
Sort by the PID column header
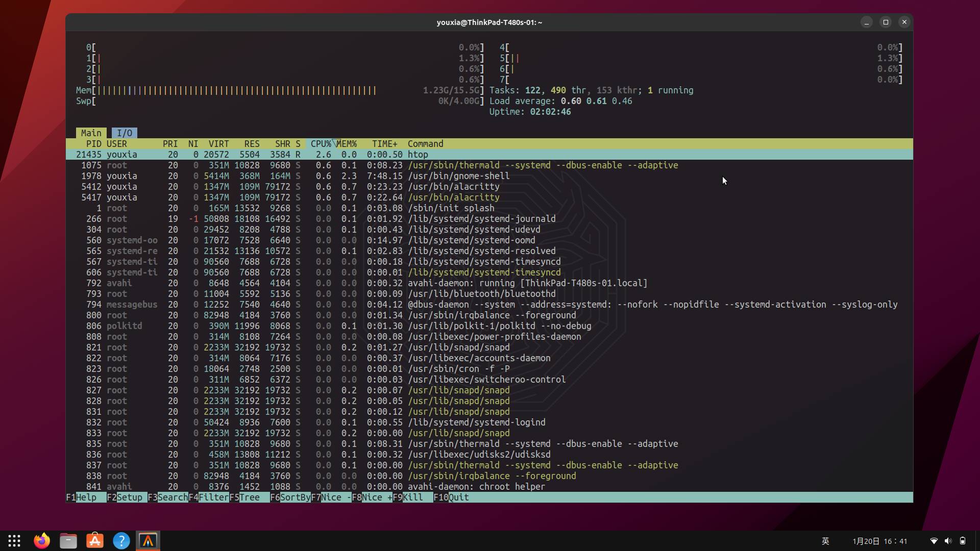[x=94, y=144]
